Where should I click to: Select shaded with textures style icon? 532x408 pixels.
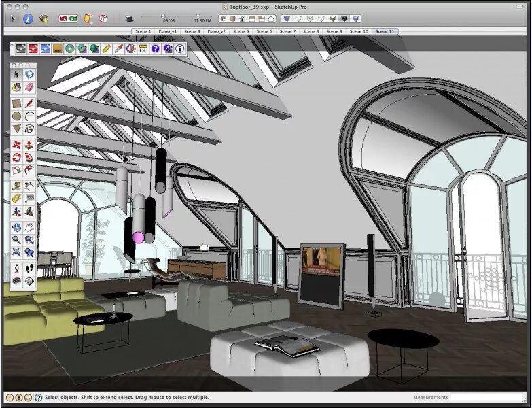coord(344,18)
